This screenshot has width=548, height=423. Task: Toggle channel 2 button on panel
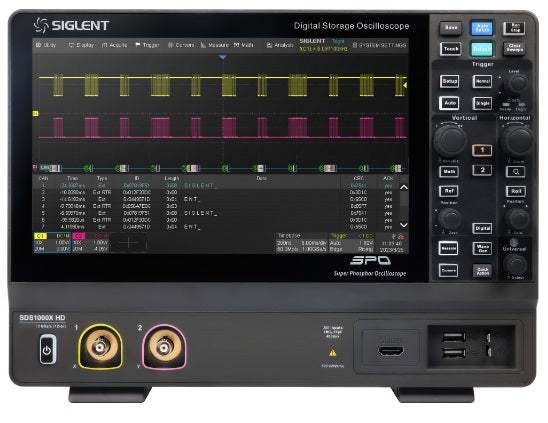pyautogui.click(x=482, y=170)
